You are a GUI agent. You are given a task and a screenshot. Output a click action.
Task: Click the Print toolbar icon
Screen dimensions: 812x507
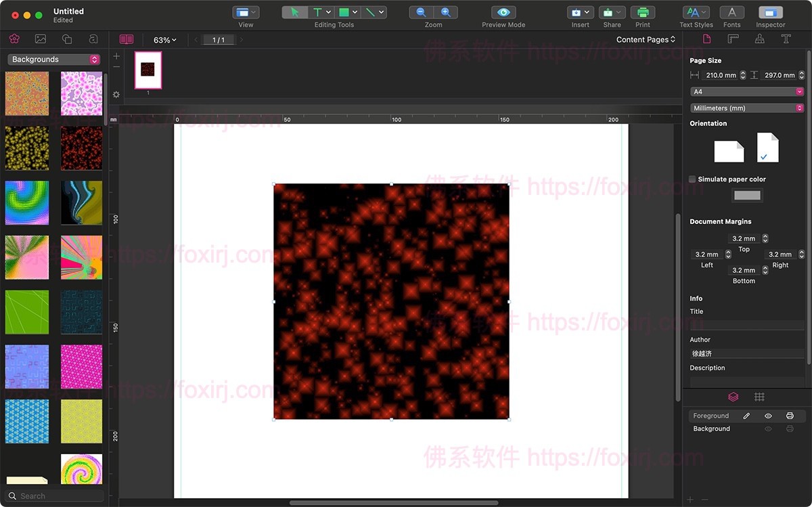click(642, 12)
